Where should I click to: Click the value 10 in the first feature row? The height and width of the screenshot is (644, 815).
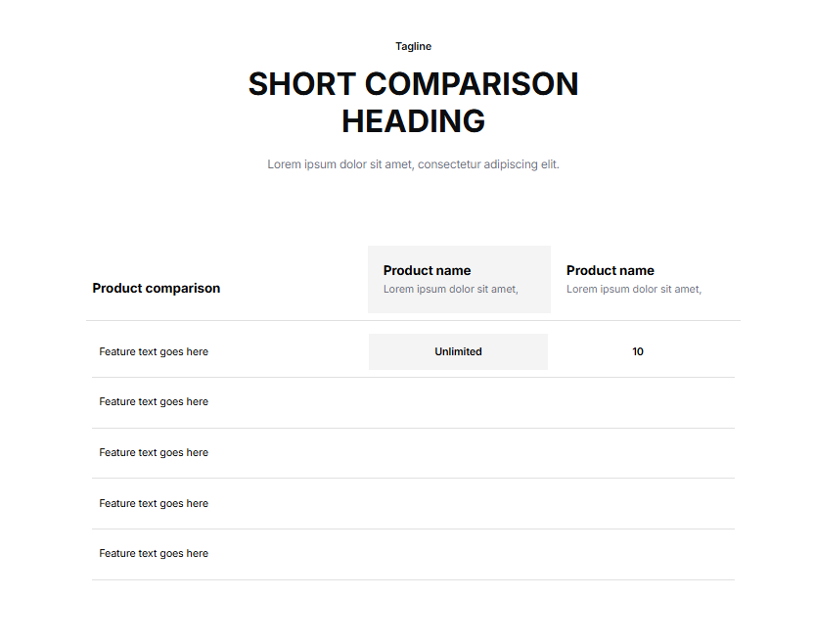pyautogui.click(x=638, y=352)
